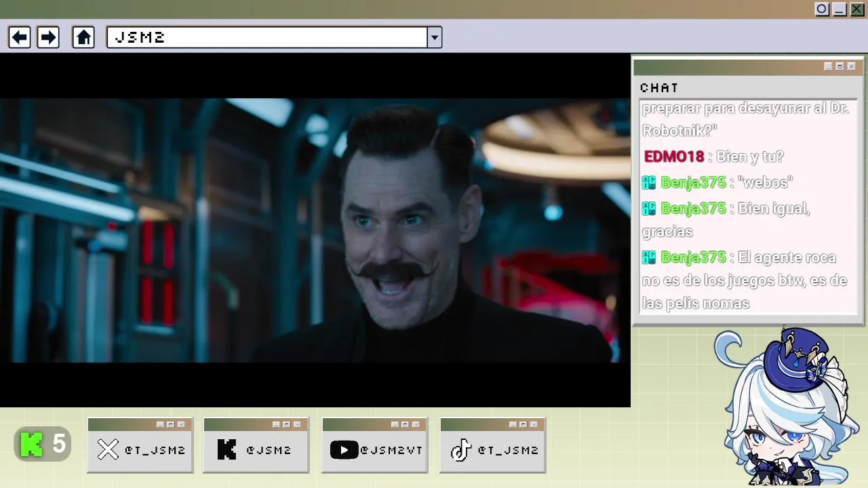Open the @T_JSM2 Twitter handle link
Image resolution: width=868 pixels, height=488 pixels.
point(155,450)
